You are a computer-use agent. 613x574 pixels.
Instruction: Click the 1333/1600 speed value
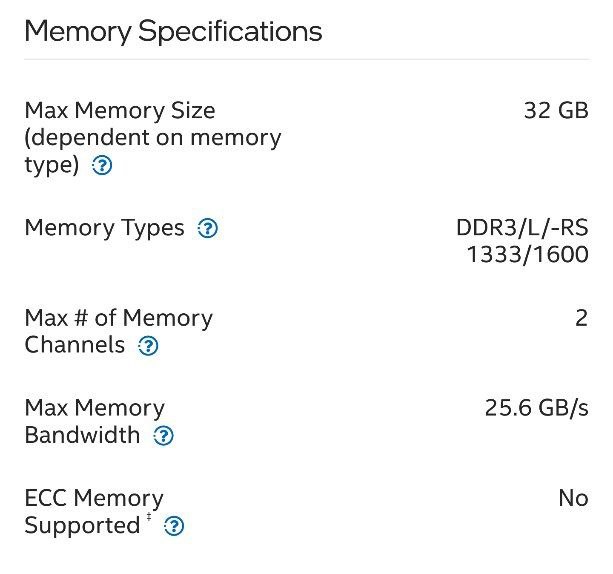click(x=527, y=255)
